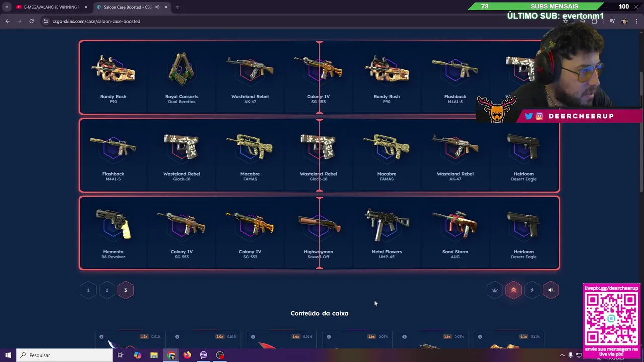The image size is (644, 362).
Task: Click the Royal Consorts Dual Berettas item
Action: [182, 77]
